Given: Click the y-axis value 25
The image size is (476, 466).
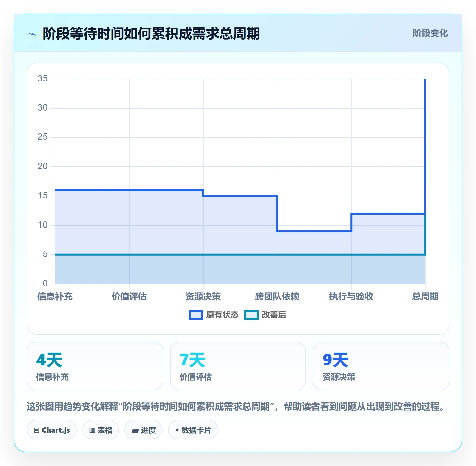Looking at the screenshot, I should (42, 137).
